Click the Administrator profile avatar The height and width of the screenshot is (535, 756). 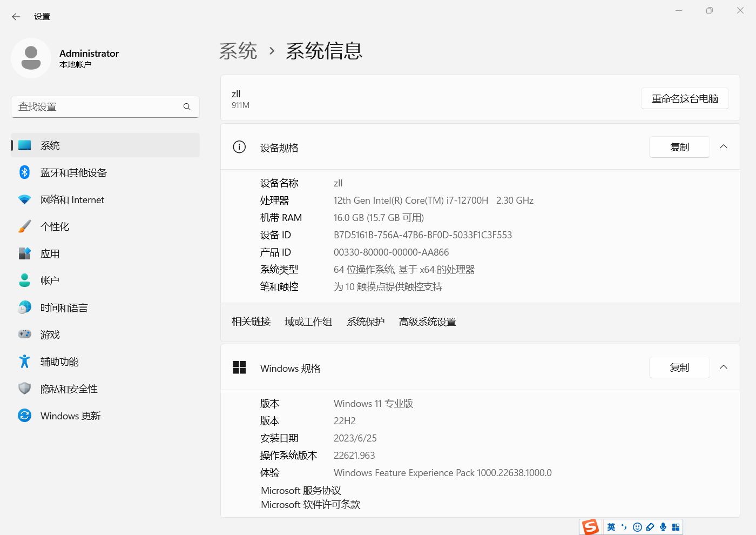[x=31, y=58]
